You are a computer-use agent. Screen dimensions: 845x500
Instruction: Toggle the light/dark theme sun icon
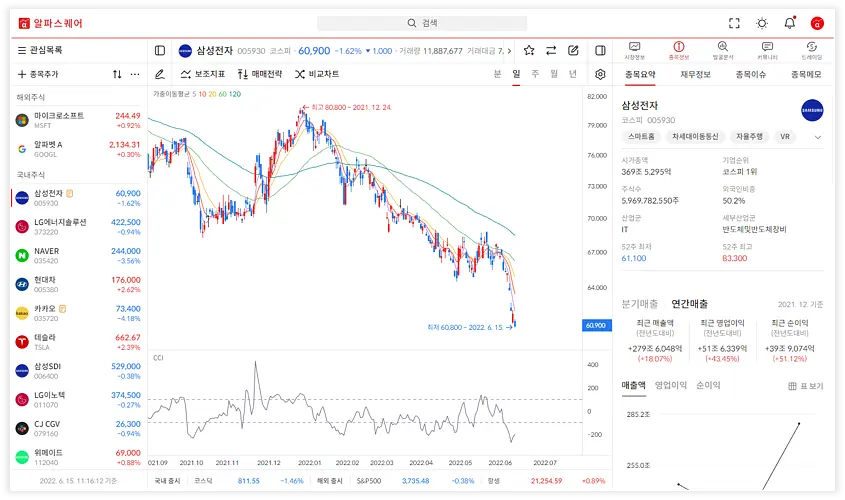(762, 23)
